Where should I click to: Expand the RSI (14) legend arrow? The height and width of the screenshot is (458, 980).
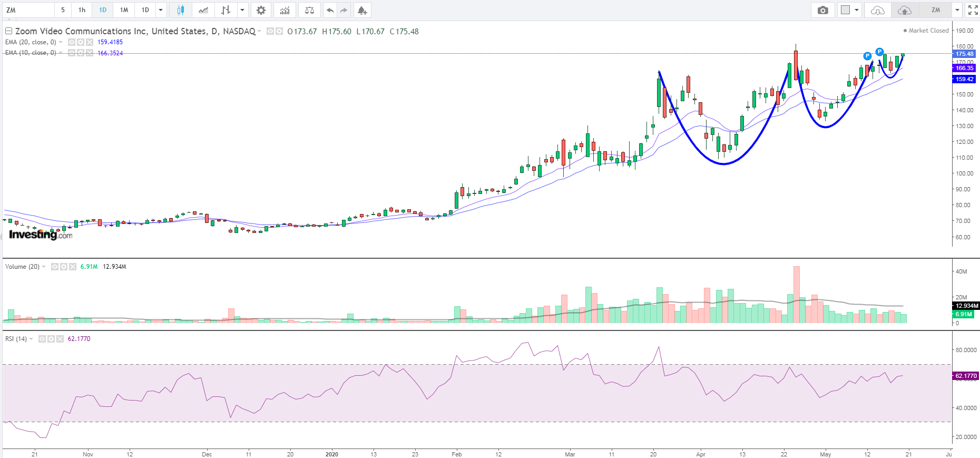(x=31, y=339)
